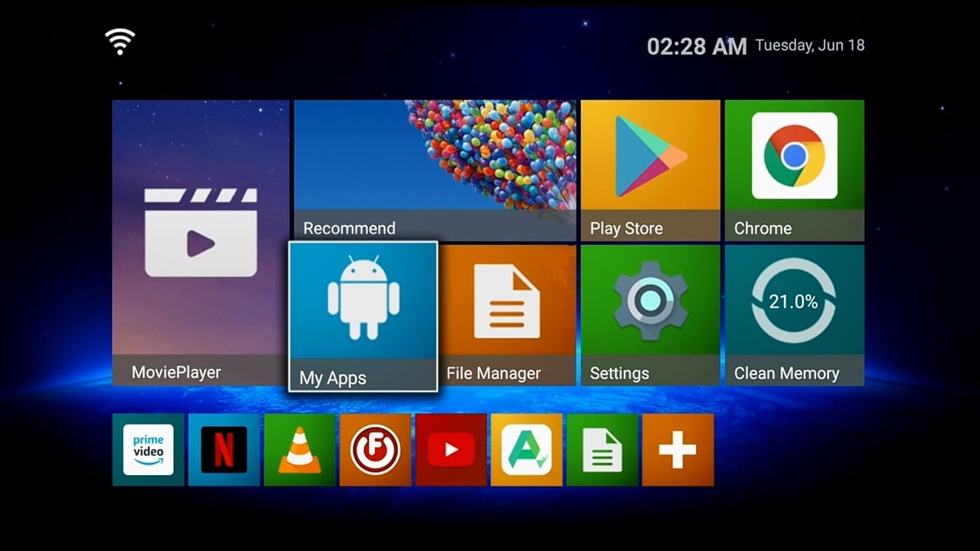Viewport: 980px width, 551px height.
Task: Open the File Manager tile
Action: (x=508, y=315)
